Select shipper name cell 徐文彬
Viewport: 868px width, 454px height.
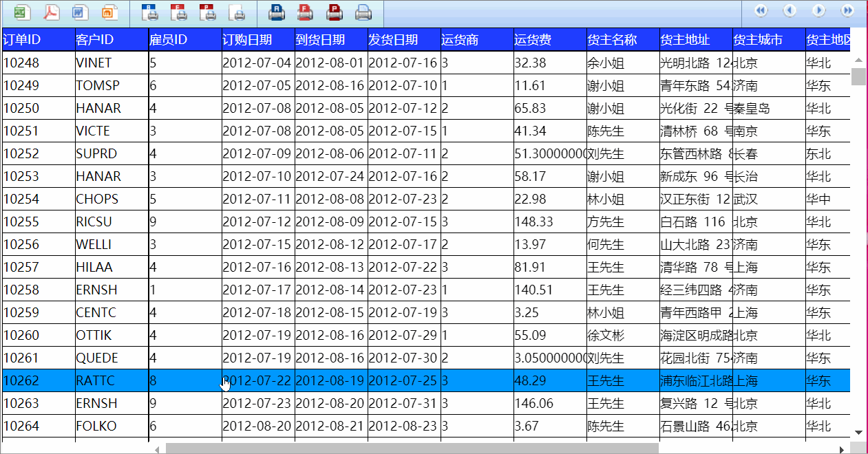coord(623,335)
